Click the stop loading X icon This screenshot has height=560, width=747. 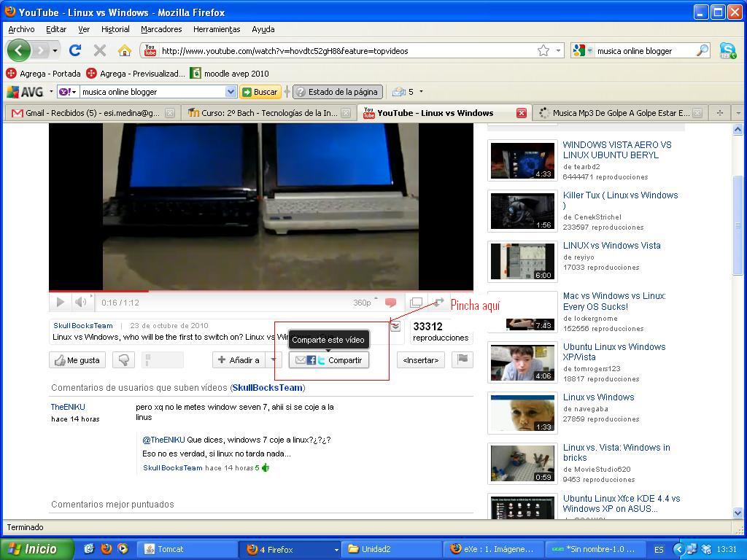tap(99, 50)
